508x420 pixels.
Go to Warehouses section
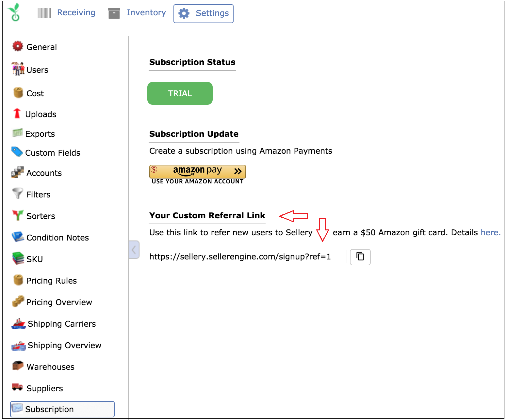(51, 367)
